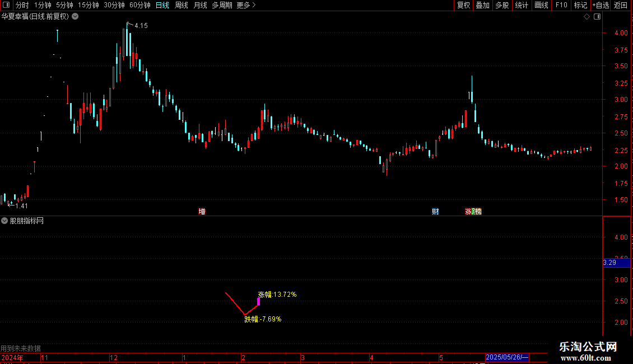Click the 1.41 low price label

pyautogui.click(x=21, y=206)
